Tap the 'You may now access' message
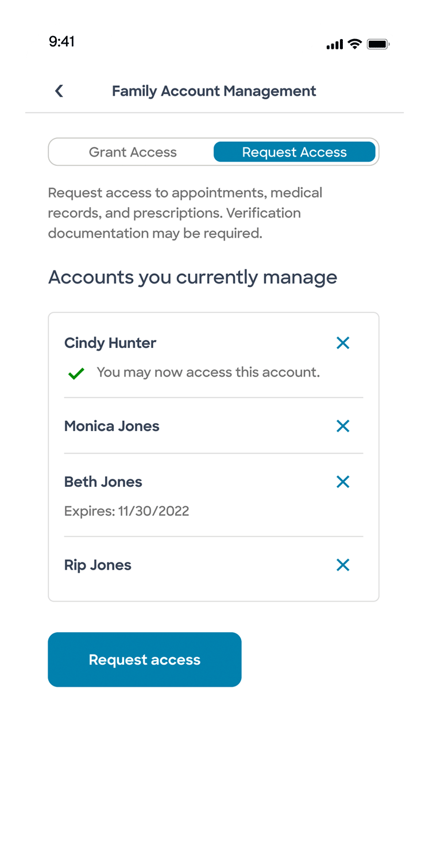This screenshot has width=429, height=868. click(208, 372)
